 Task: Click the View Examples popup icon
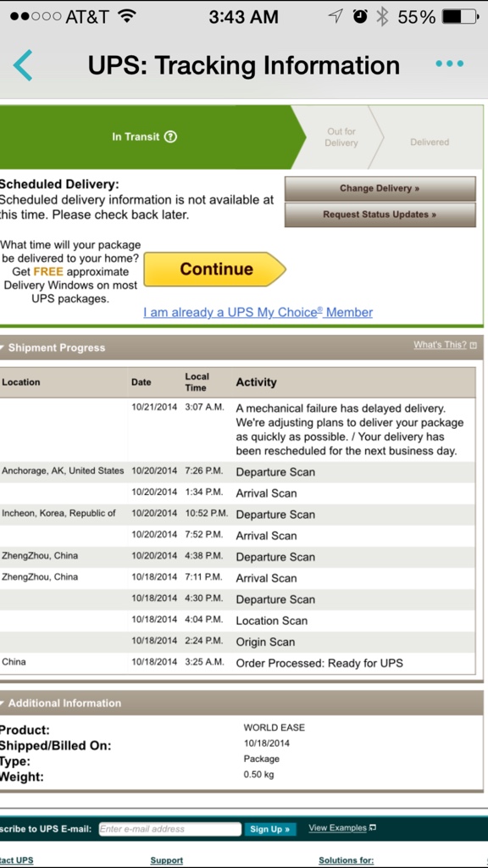click(373, 827)
